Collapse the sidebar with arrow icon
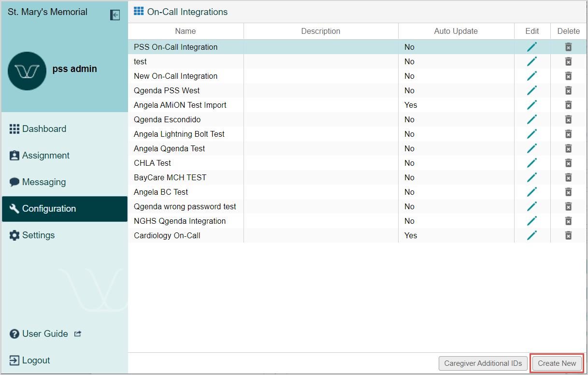Viewport: 588px width, 375px height. pos(115,15)
